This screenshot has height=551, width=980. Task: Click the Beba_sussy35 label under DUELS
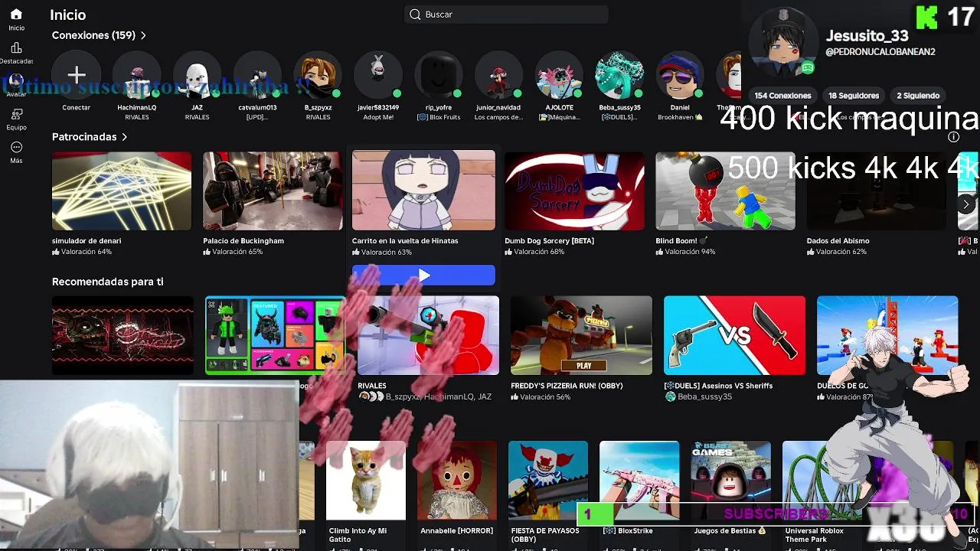tap(704, 397)
